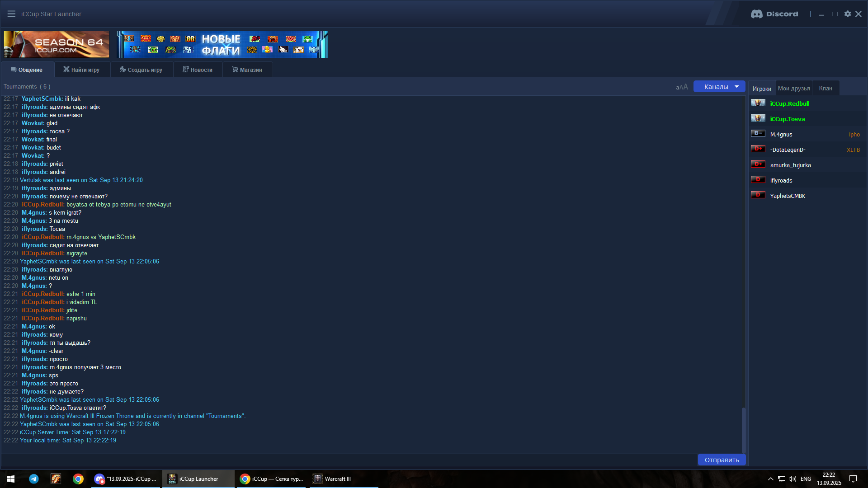Open the Windows notification center

853,479
